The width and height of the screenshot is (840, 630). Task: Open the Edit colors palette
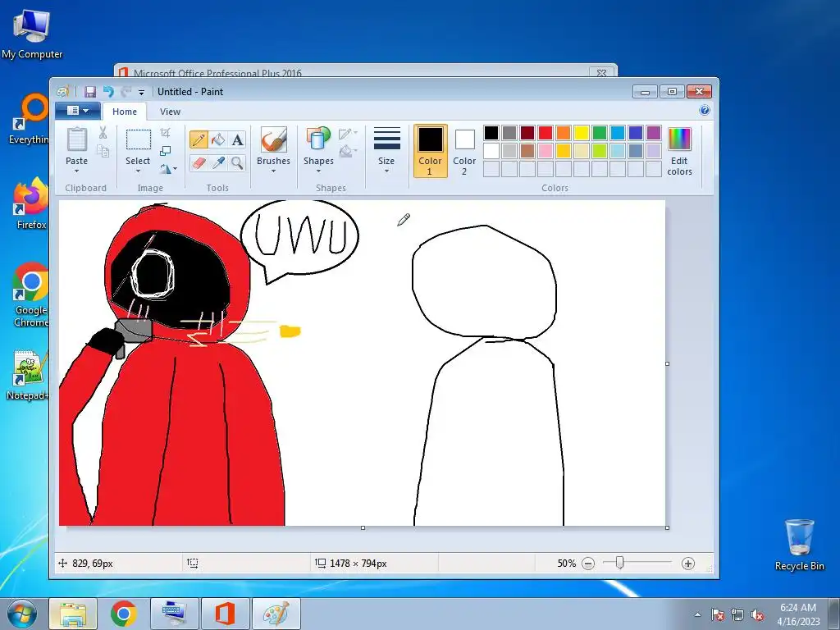coord(679,152)
